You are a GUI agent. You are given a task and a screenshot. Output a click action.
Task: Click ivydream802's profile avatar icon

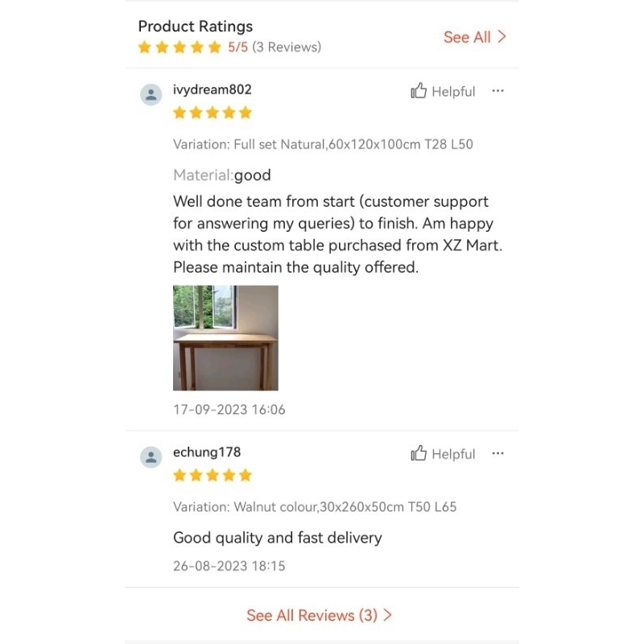point(151,95)
